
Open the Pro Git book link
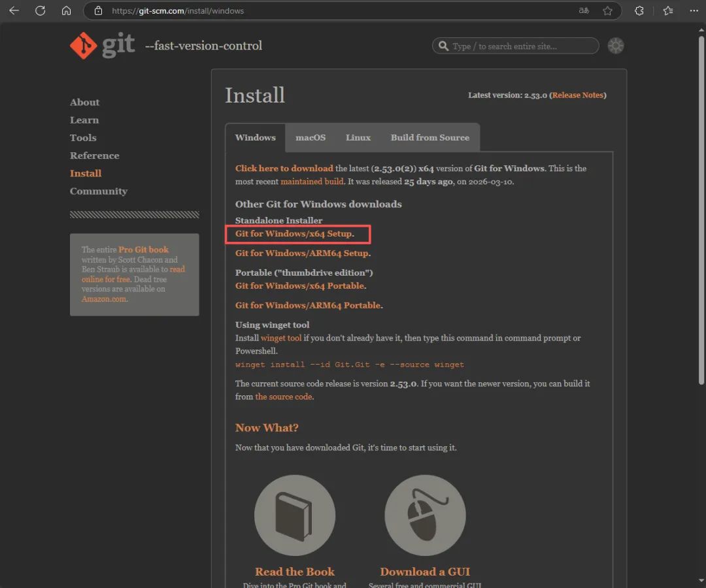point(143,250)
